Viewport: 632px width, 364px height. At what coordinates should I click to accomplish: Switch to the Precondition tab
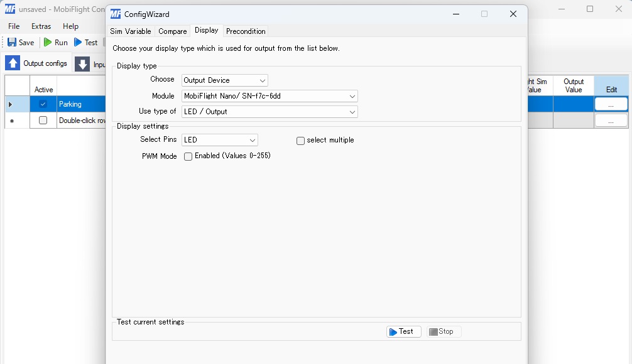coord(246,31)
